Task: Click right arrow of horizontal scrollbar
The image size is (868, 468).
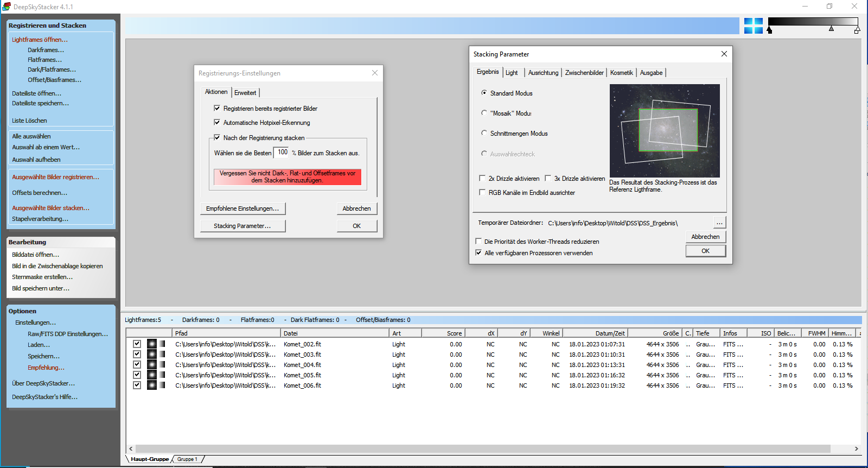Action: point(856,448)
